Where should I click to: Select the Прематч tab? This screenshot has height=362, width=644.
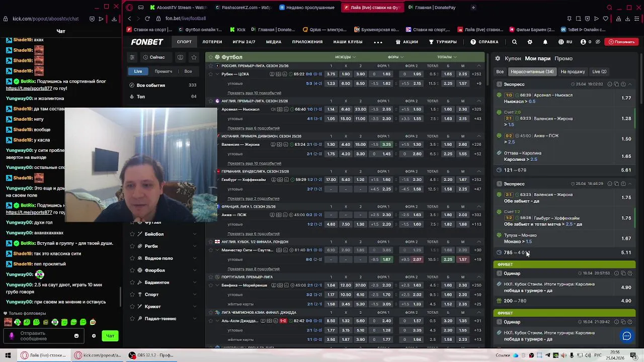(x=164, y=71)
